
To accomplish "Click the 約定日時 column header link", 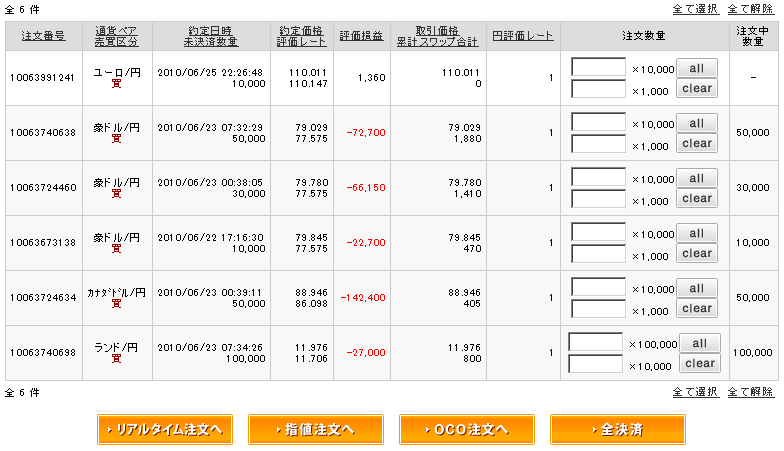I will 211,30.
